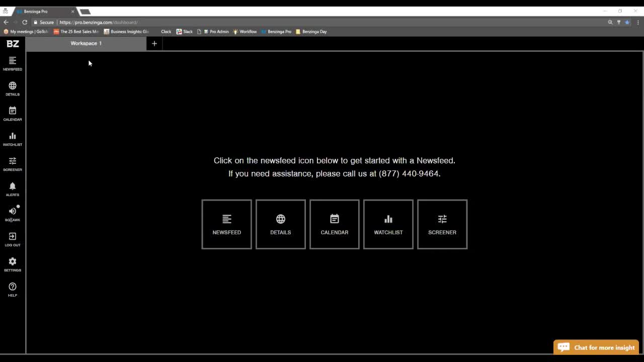The width and height of the screenshot is (644, 362).
Task: Add a new workspace with the plus button
Action: [x=154, y=43]
